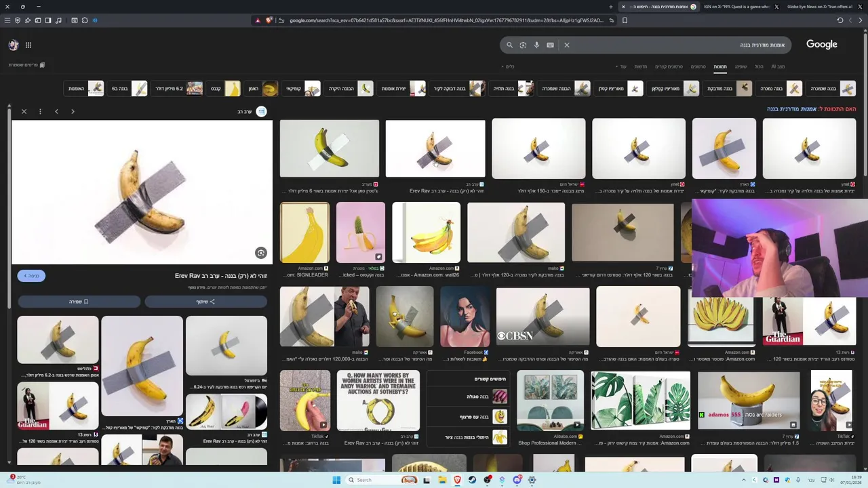This screenshot has width=868, height=488.
Task: Open the Google account avatar
Action: click(x=14, y=45)
